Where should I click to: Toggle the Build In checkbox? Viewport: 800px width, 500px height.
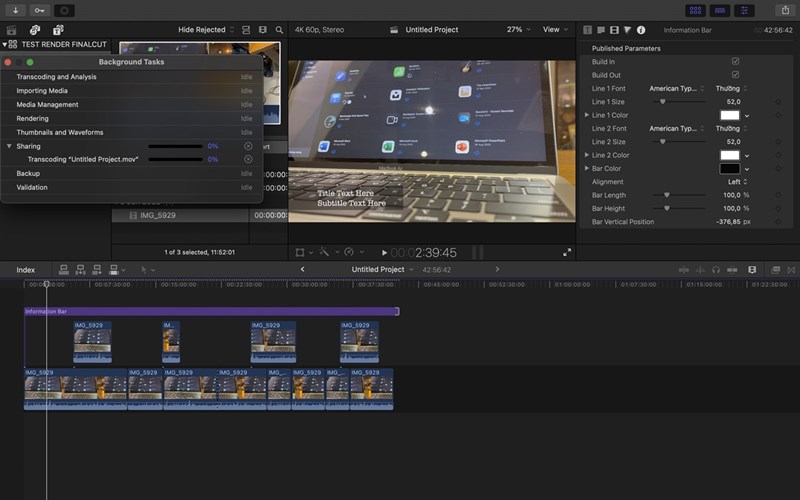pyautogui.click(x=735, y=61)
